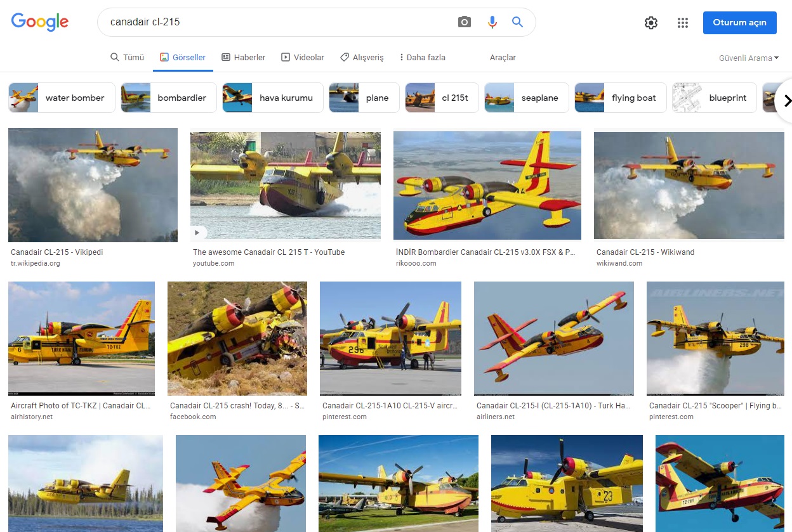The image size is (792, 532).
Task: Expand the Daha fazla menu
Action: pyautogui.click(x=422, y=57)
